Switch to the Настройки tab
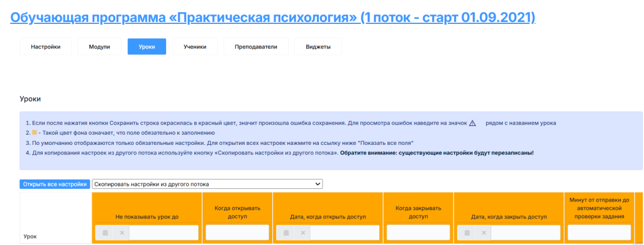The image size is (644, 245). (x=45, y=47)
